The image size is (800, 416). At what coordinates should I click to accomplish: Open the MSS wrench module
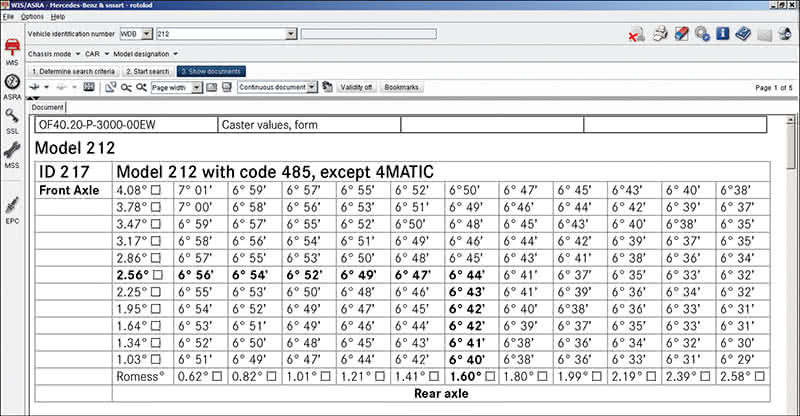coord(12,155)
